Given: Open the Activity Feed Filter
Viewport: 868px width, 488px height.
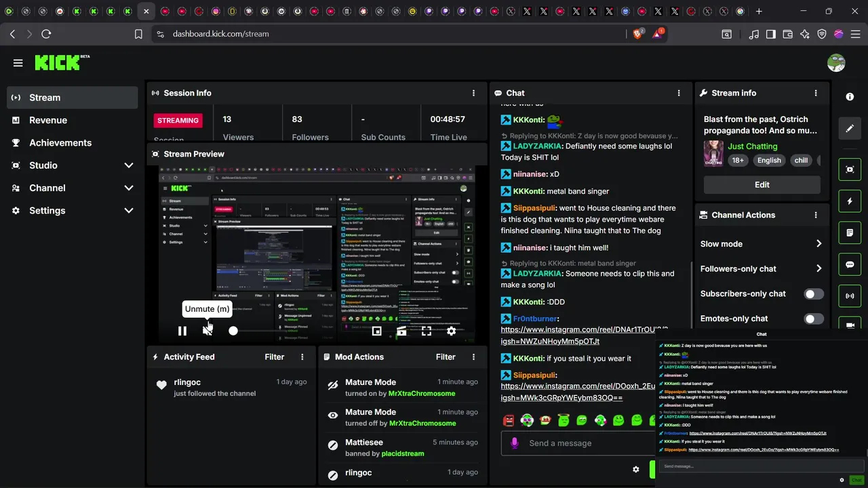Looking at the screenshot, I should (275, 357).
